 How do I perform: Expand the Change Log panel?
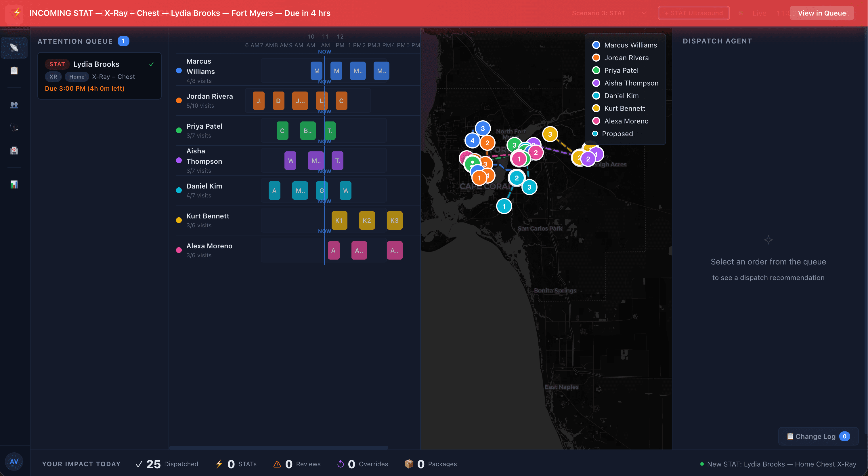pos(818,436)
